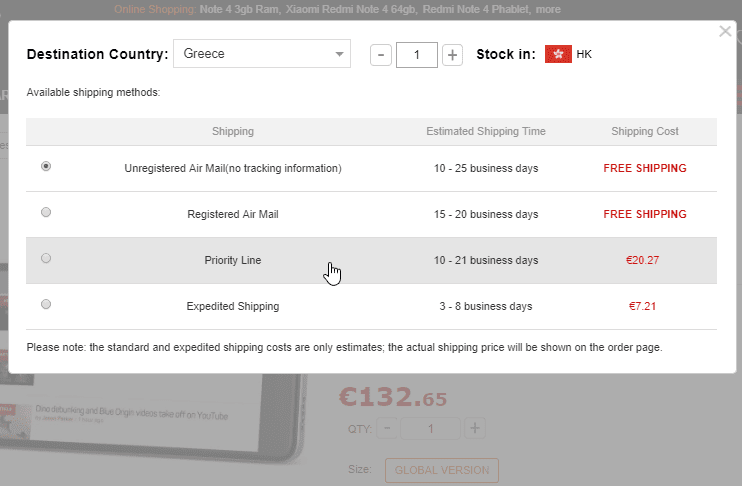This screenshot has height=486, width=742.
Task: Choose the Expedited Shipping radio option
Action: (46, 305)
